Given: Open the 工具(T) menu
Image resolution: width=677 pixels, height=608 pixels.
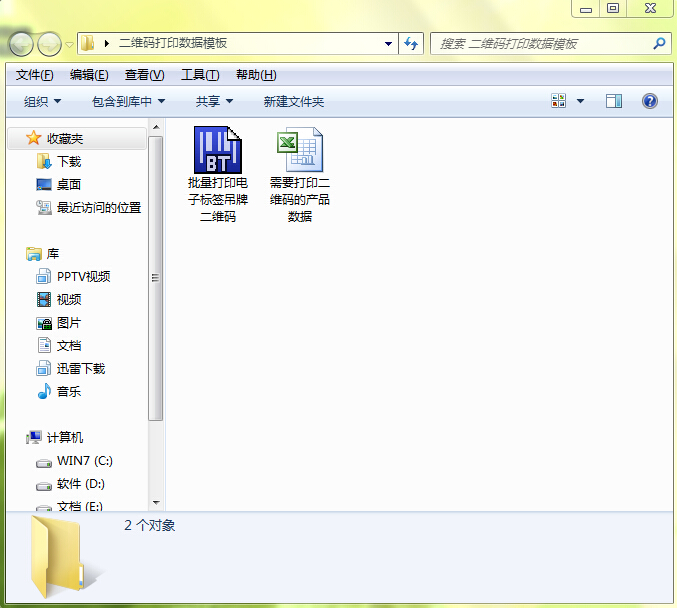Looking at the screenshot, I should tap(200, 75).
